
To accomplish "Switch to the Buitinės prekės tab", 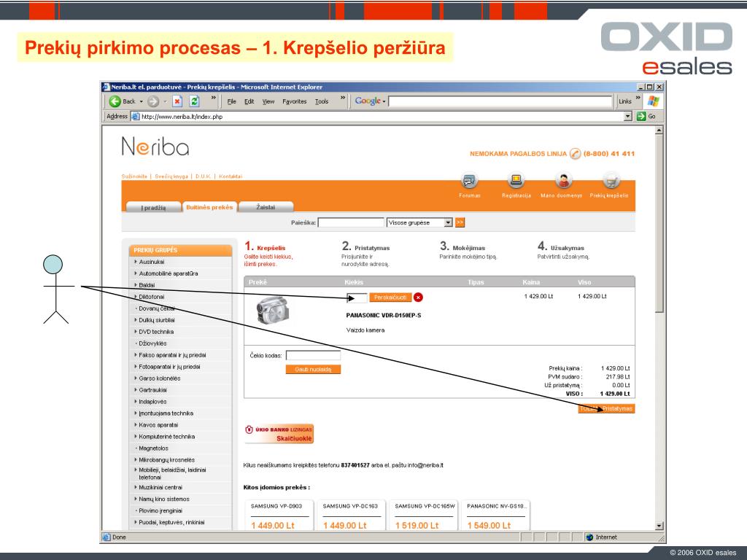I will point(209,206).
